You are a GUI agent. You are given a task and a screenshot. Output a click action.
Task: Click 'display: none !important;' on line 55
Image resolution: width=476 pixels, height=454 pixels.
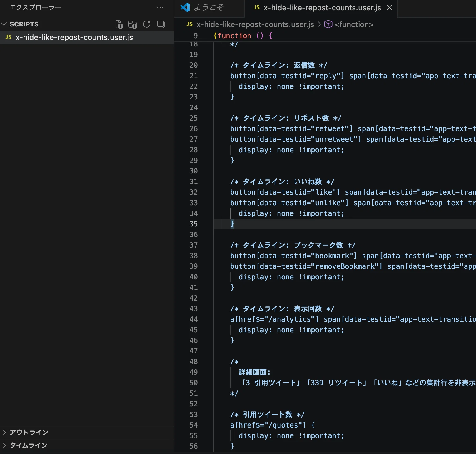coord(291,435)
